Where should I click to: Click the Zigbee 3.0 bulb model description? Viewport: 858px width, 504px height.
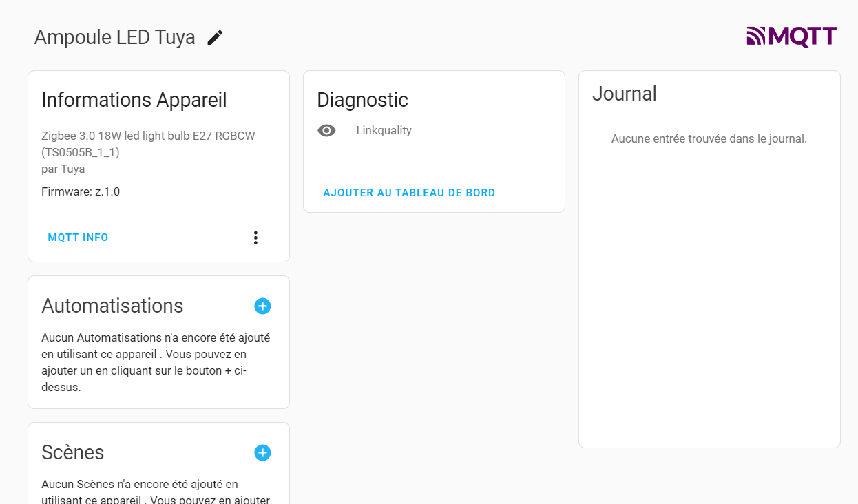(148, 144)
